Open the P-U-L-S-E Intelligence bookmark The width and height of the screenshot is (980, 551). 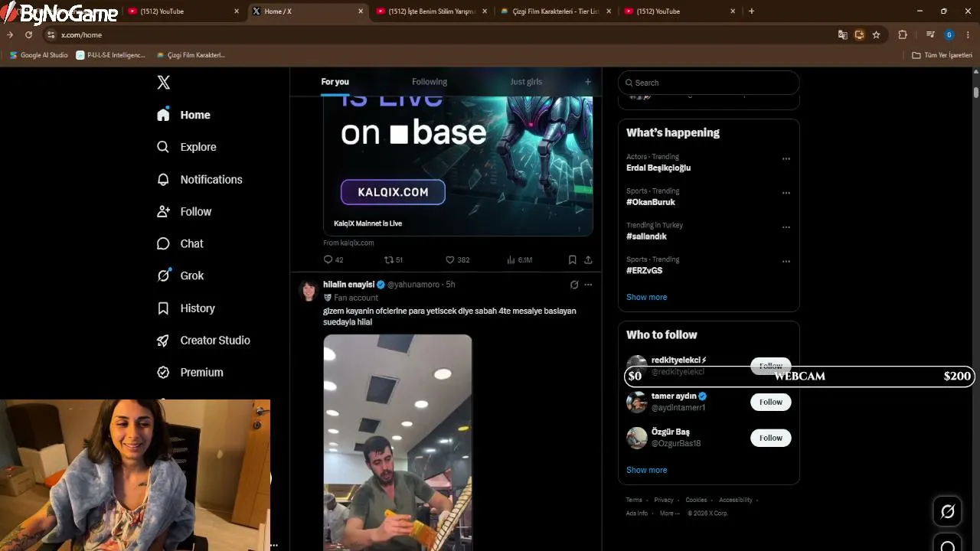pyautogui.click(x=111, y=55)
